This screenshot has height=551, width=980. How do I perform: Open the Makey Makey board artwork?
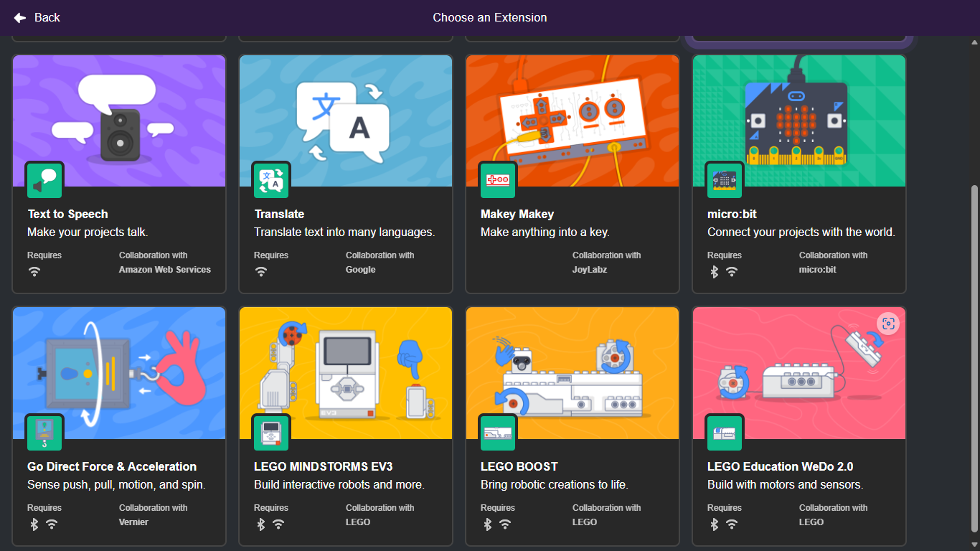click(x=573, y=121)
